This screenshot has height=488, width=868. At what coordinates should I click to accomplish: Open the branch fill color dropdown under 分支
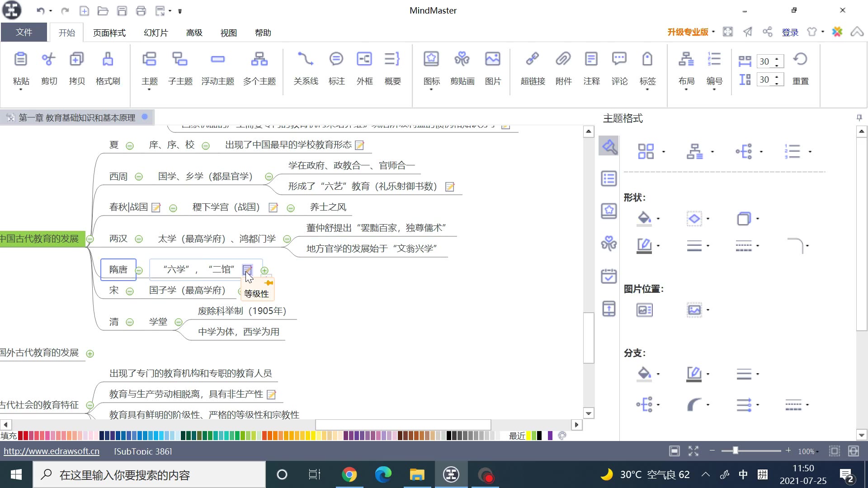coord(658,374)
